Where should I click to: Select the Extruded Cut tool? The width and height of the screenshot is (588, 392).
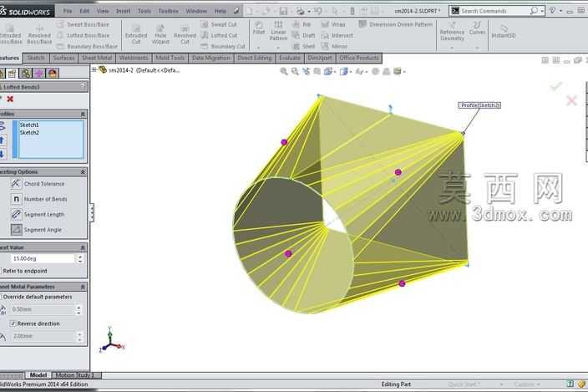[x=136, y=34]
